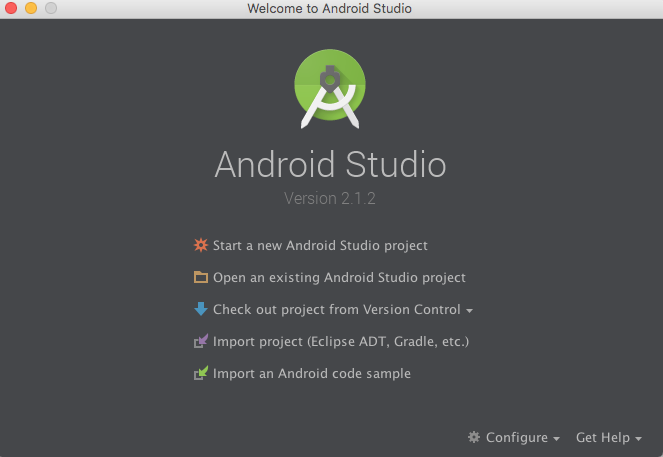
Task: Click the purple arrow Import project icon
Action: click(x=201, y=341)
